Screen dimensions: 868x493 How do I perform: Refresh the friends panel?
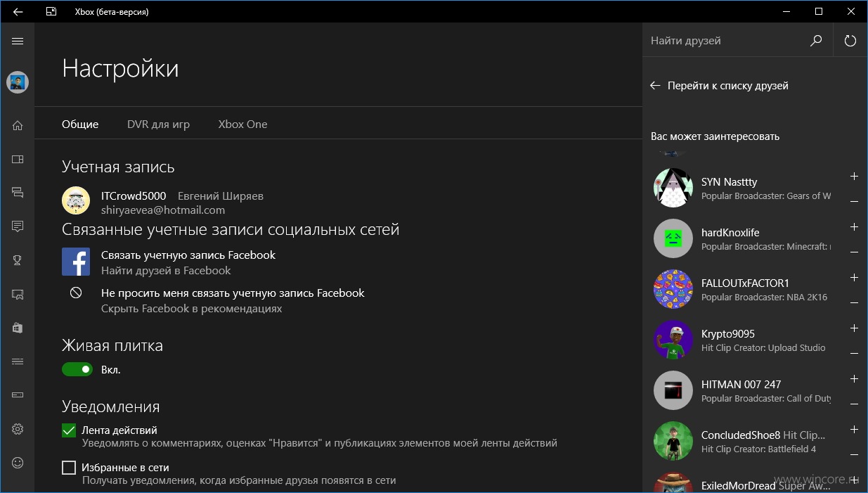click(850, 41)
